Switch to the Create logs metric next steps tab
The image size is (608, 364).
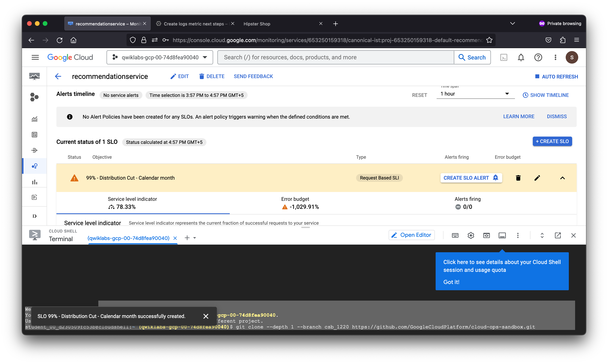point(195,23)
